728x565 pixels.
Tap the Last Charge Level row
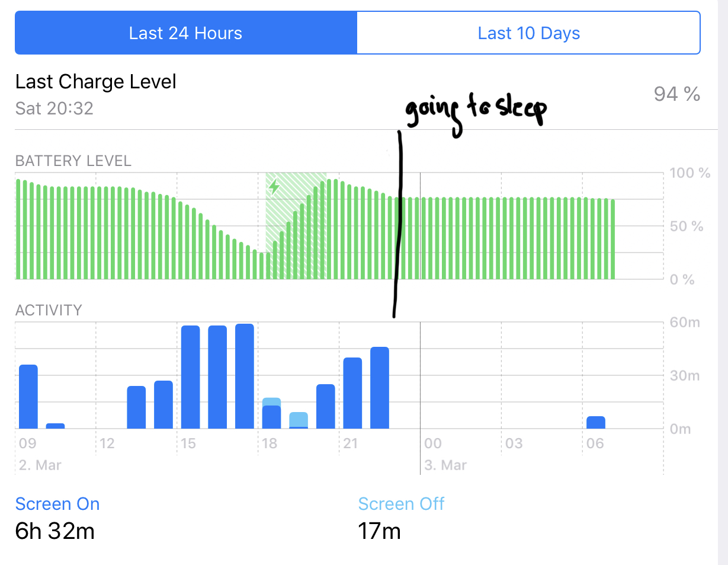358,94
